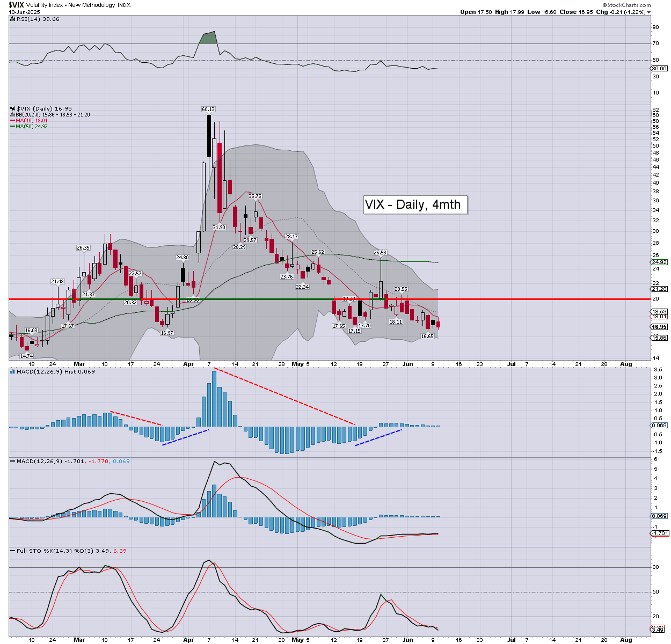Click the green MA(50) legend line marker
The height and width of the screenshot is (644, 671).
12,127
